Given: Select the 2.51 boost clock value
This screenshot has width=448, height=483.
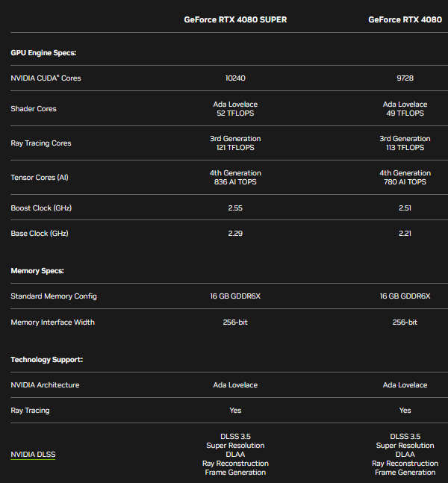Looking at the screenshot, I should tap(405, 208).
